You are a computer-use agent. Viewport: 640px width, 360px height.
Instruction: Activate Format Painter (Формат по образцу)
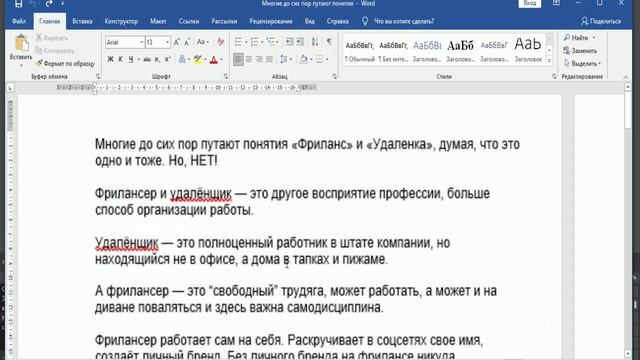click(65, 64)
